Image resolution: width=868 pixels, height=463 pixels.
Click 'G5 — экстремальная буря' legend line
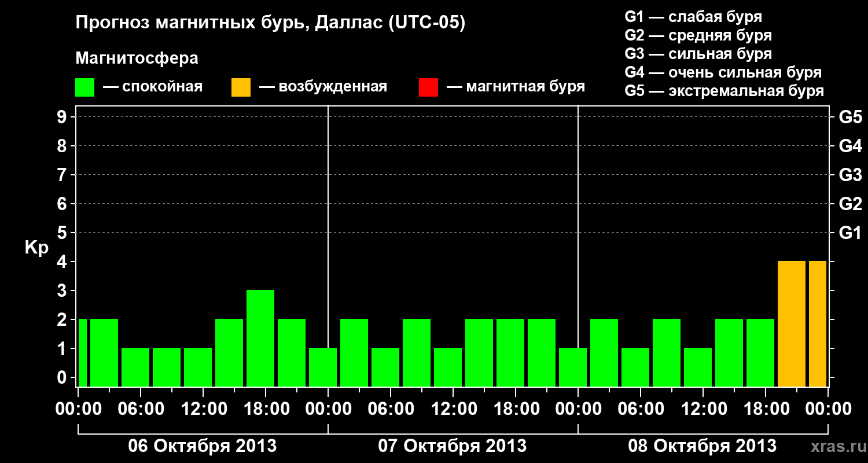click(724, 91)
